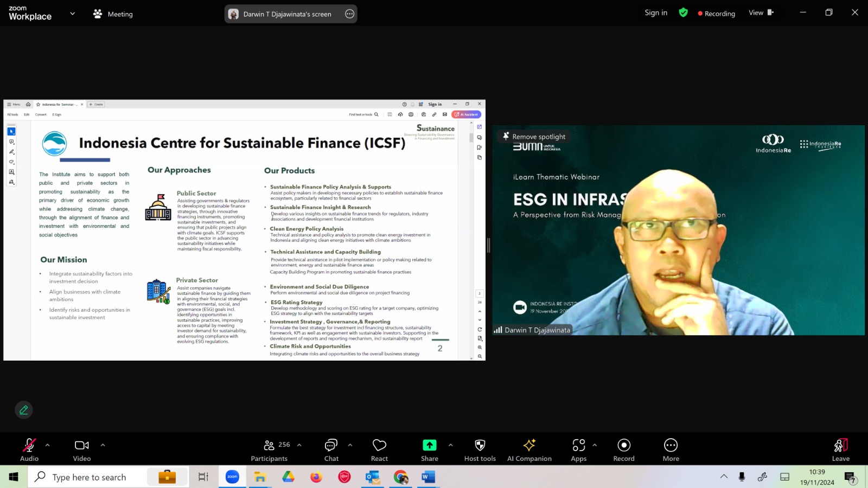Open All tools in Acrobat
Image resolution: width=868 pixels, height=488 pixels.
(12, 114)
